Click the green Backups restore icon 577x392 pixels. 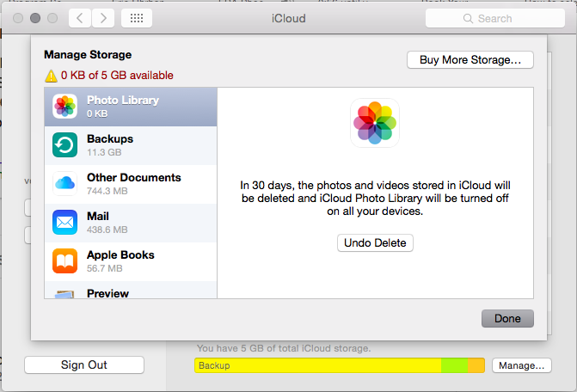click(x=64, y=145)
